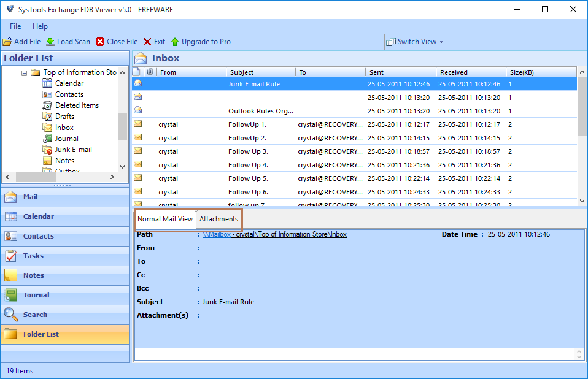Click mail body pane scroll down arrow
Image resolution: width=588 pixels, height=379 pixels.
pos(579,358)
